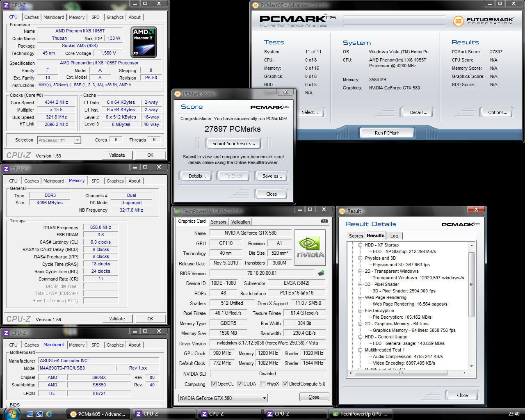Click the orange icon in the Result window title bar
The height and width of the screenshot is (420, 525).
(342, 211)
